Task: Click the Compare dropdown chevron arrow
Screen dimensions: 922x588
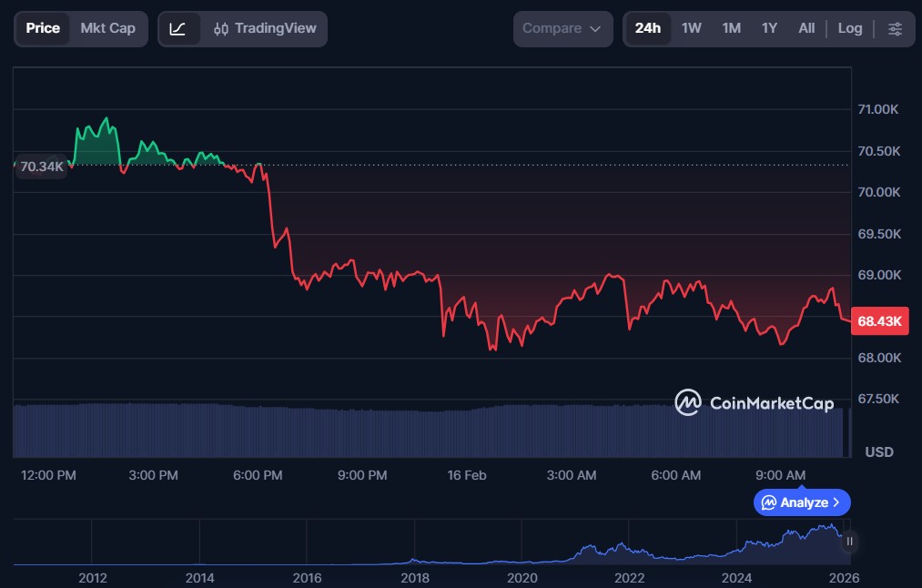Action: [595, 29]
